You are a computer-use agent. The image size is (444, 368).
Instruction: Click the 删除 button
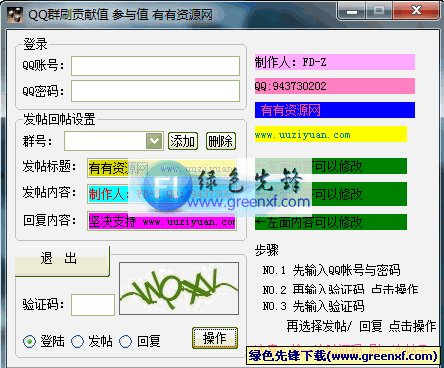pos(221,141)
